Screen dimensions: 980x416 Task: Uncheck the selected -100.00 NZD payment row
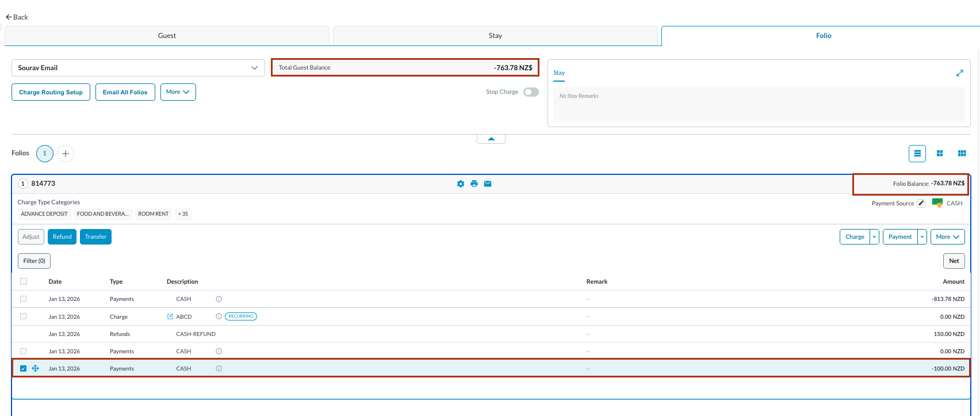coord(24,368)
